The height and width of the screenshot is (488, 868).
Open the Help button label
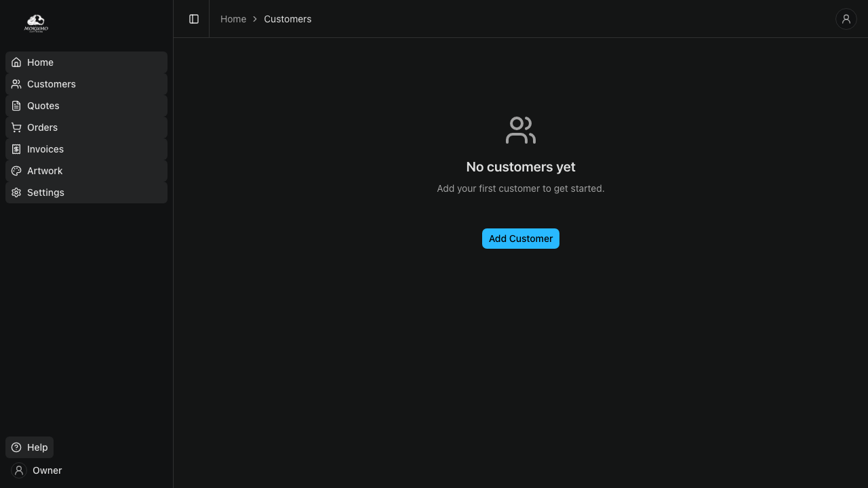(37, 447)
